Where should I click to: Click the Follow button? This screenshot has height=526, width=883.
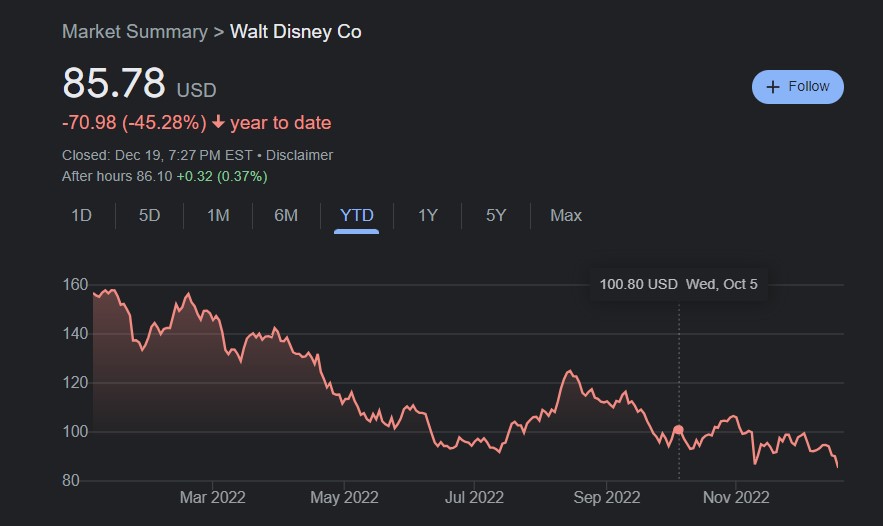pyautogui.click(x=797, y=87)
